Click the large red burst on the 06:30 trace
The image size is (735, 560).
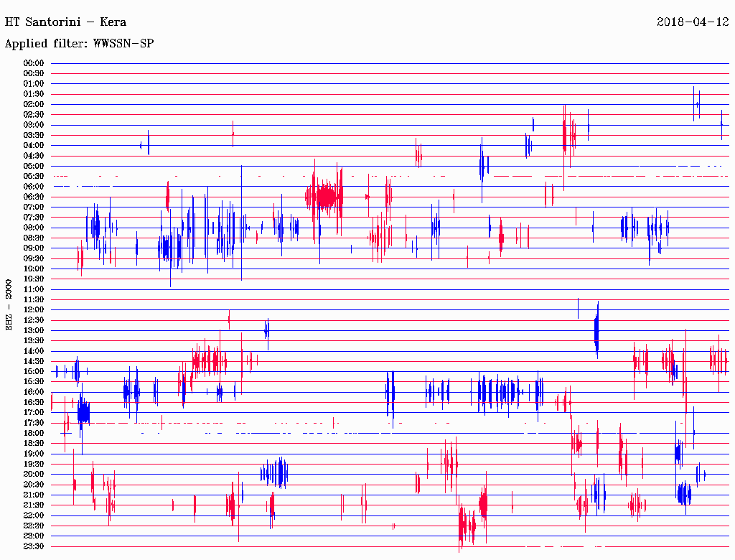click(x=325, y=196)
